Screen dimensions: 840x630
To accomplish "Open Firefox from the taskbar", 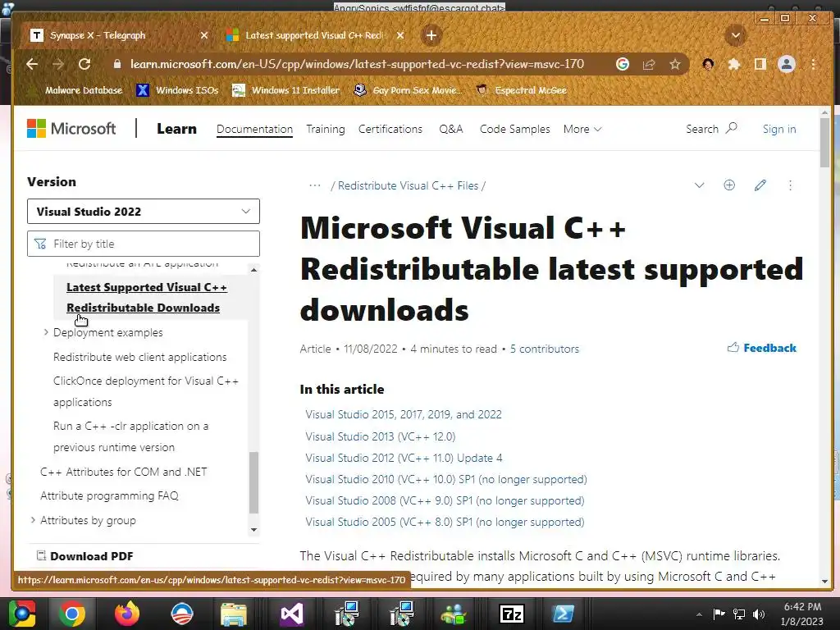I will pyautogui.click(x=127, y=614).
